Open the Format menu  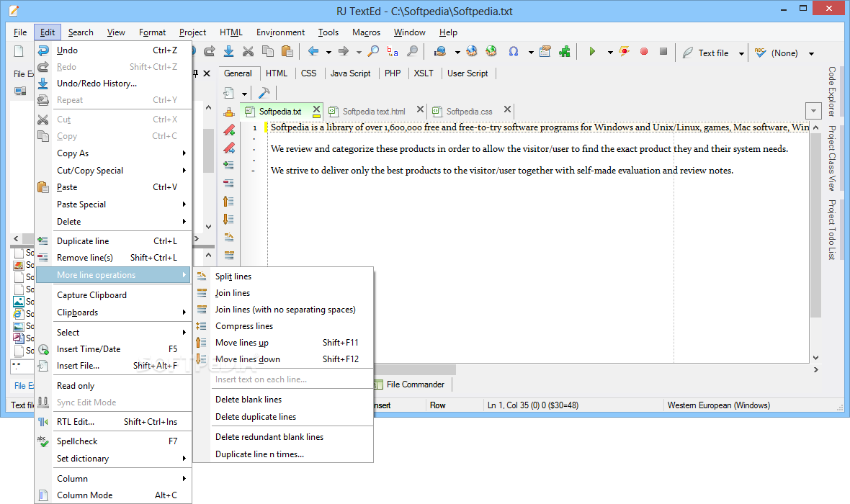152,32
